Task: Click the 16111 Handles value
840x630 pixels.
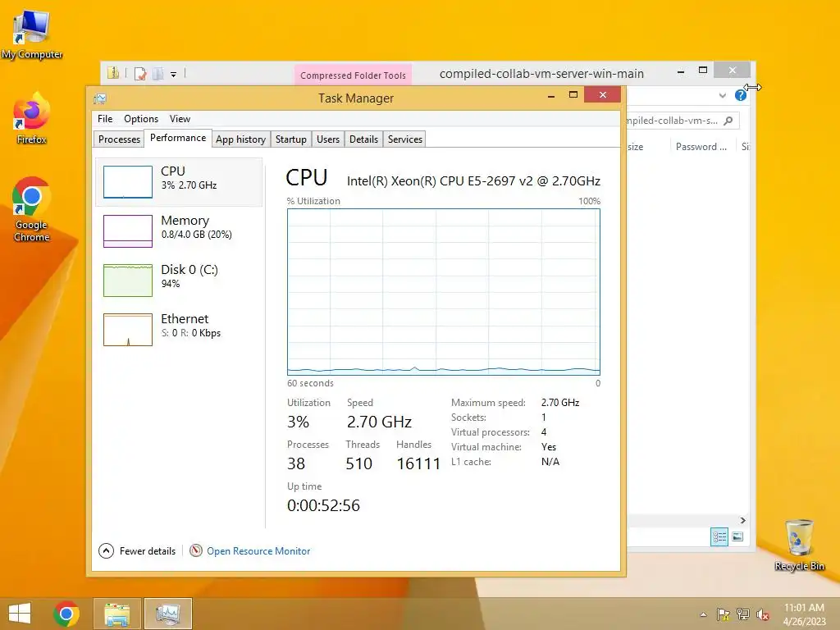Action: (418, 464)
